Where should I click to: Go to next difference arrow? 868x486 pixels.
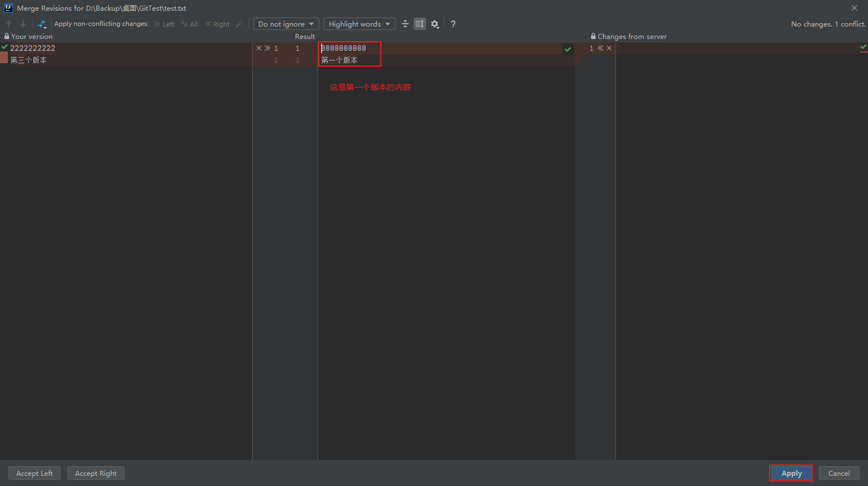coord(23,24)
